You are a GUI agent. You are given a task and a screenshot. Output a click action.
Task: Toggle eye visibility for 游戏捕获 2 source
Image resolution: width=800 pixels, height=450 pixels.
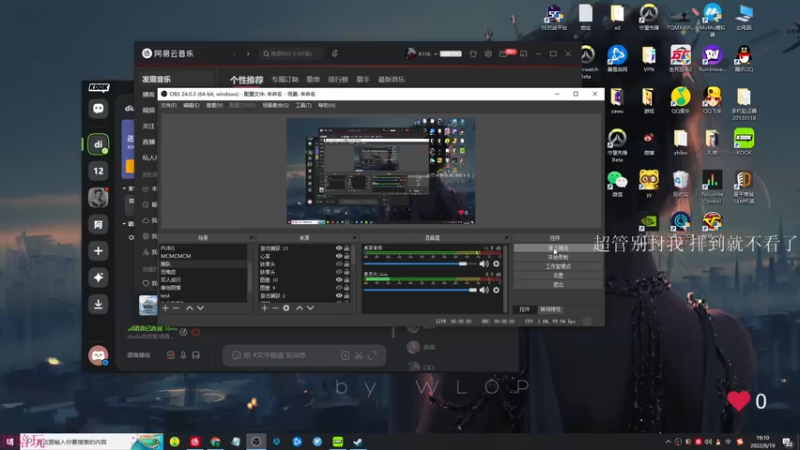click(339, 295)
